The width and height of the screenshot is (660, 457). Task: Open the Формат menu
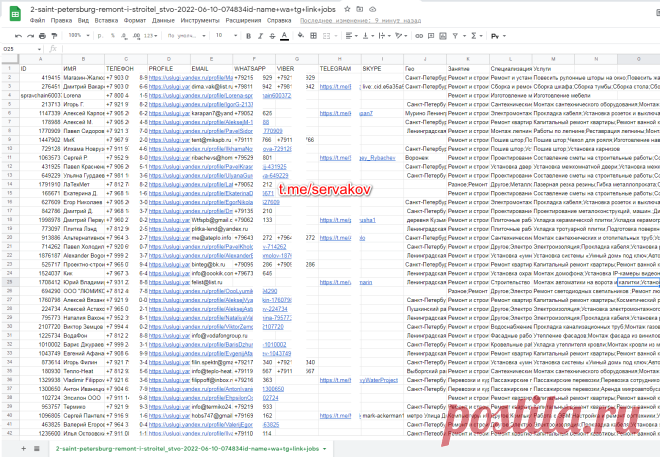tap(135, 20)
